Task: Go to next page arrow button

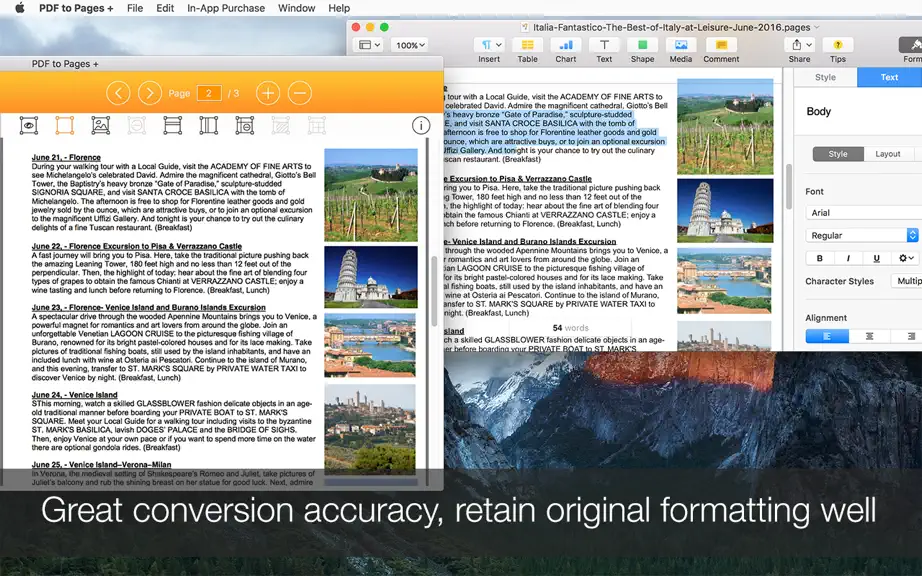Action: [150, 93]
